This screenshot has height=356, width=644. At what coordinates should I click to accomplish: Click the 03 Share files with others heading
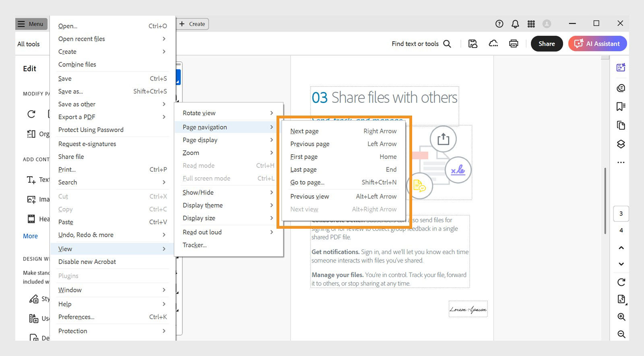pos(384,97)
